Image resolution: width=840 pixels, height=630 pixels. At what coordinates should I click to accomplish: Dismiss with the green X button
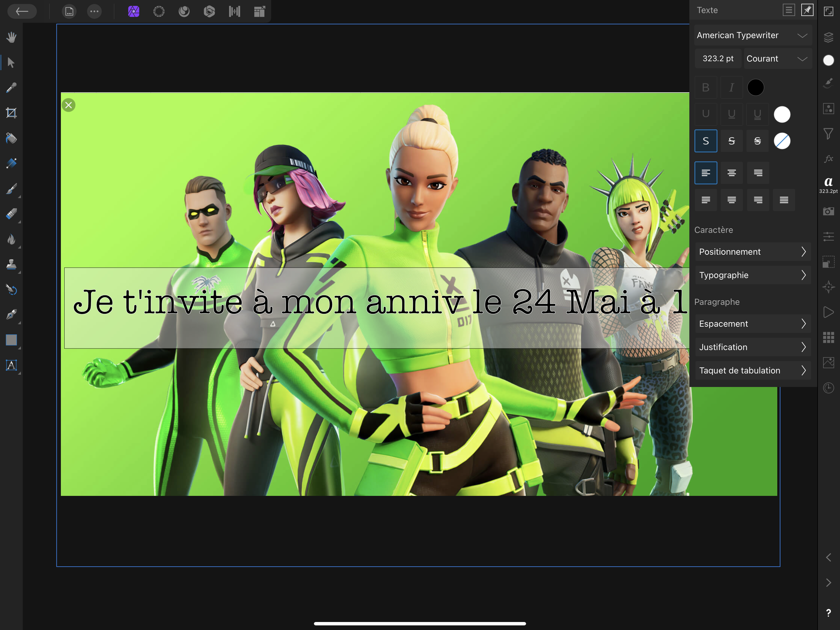click(x=68, y=105)
